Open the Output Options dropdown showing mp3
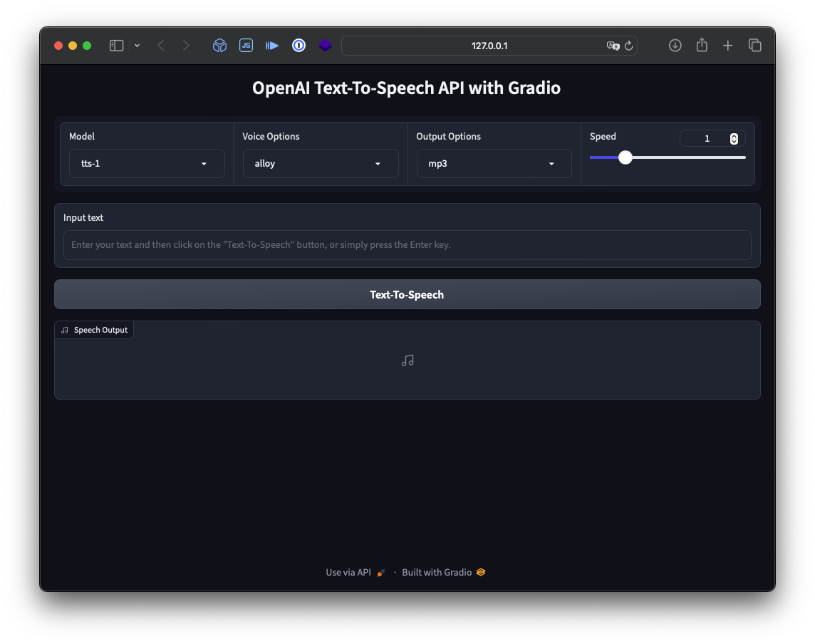This screenshot has height=644, width=815. [x=494, y=163]
